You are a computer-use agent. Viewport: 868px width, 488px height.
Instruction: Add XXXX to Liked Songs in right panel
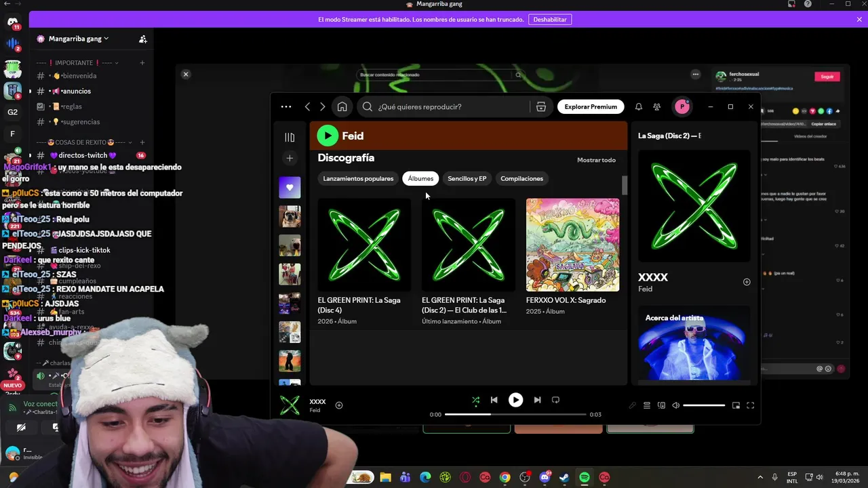click(747, 282)
